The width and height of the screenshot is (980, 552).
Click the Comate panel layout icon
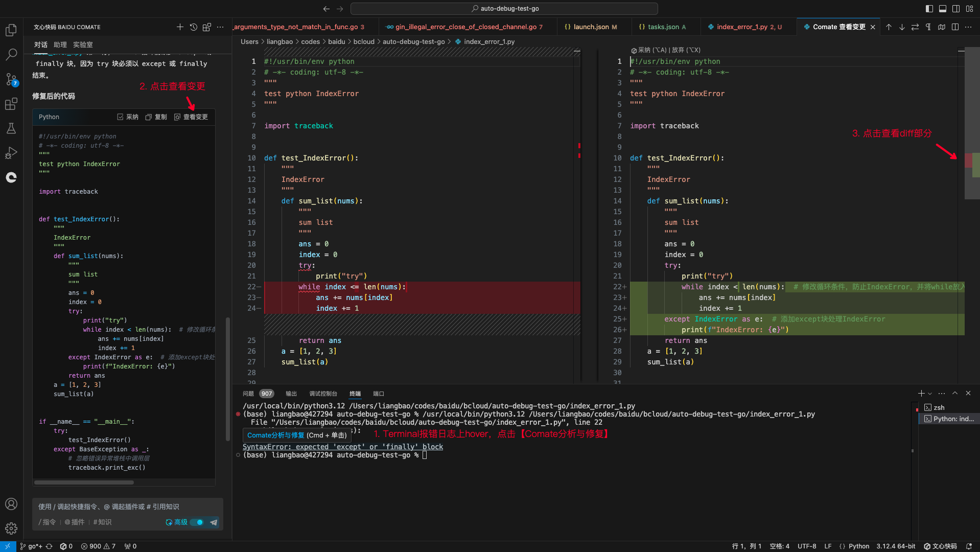click(x=207, y=27)
